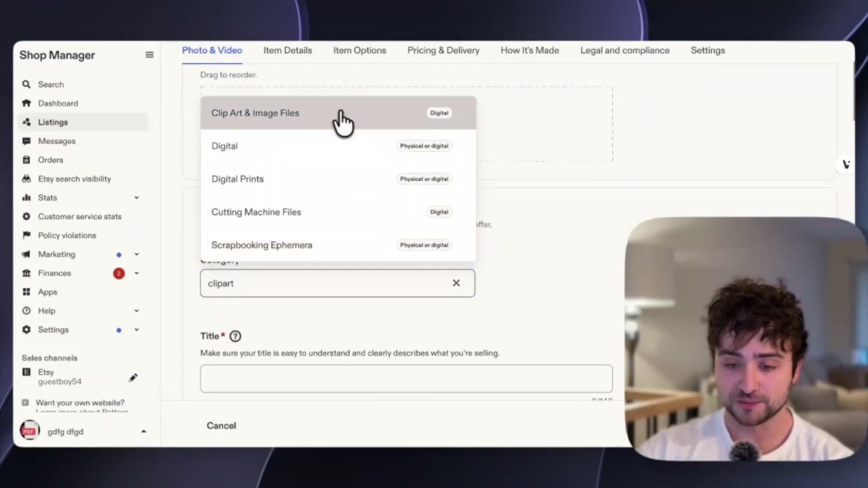Expand the Stats submenu chevron
Image resolution: width=868 pixels, height=488 pixels.
(136, 198)
